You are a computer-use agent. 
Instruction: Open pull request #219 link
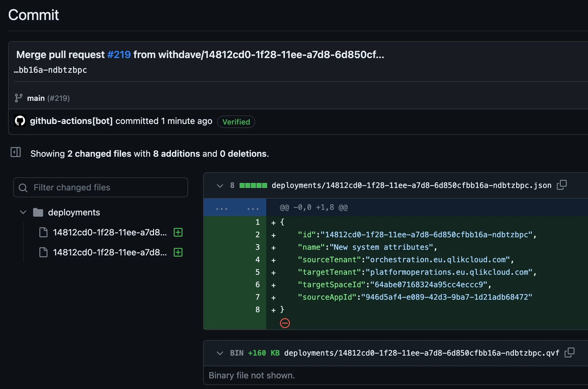119,55
